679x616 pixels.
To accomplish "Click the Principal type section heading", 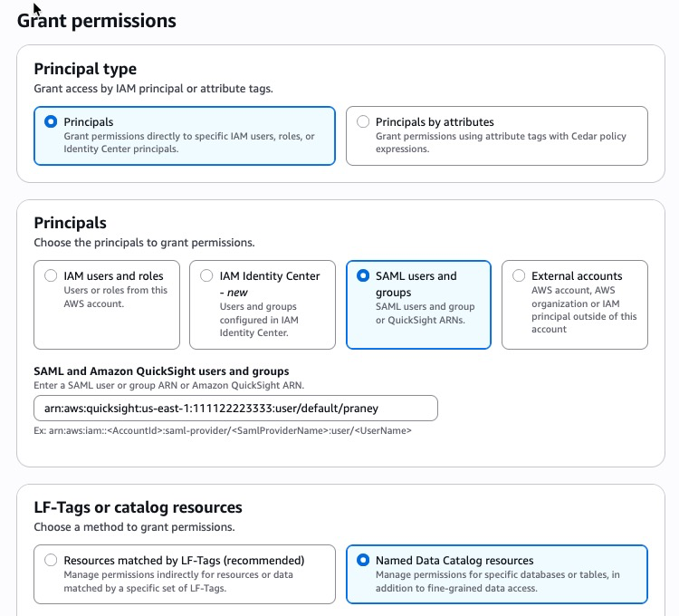I will coord(85,69).
